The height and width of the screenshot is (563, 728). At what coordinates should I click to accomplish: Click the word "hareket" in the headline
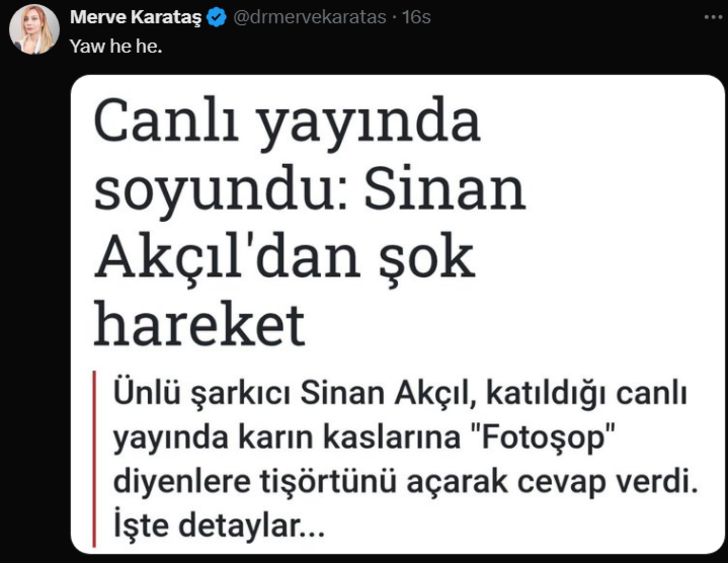tap(200, 324)
